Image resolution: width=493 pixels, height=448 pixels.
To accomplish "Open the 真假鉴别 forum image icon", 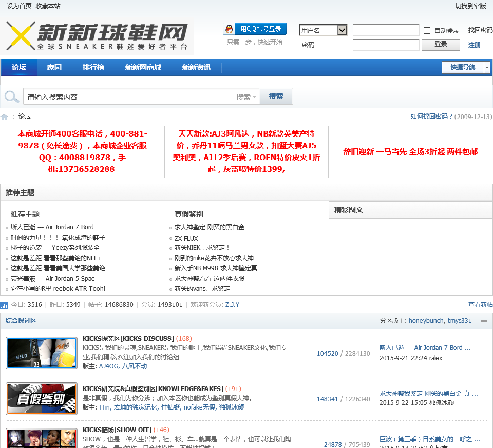I will 42,399.
